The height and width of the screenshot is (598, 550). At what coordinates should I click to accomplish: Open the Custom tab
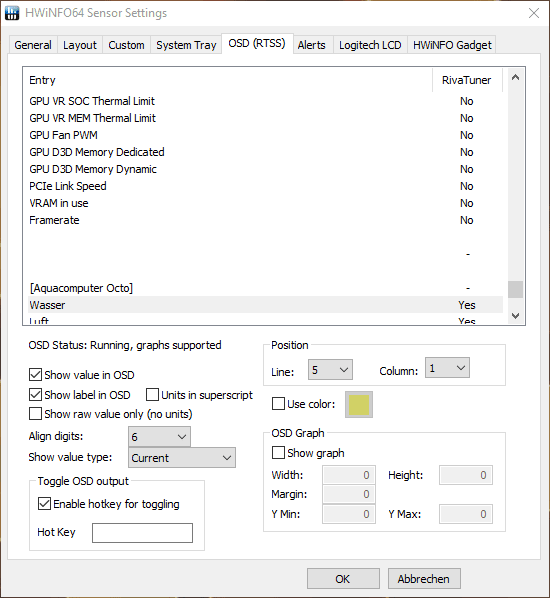tap(126, 45)
